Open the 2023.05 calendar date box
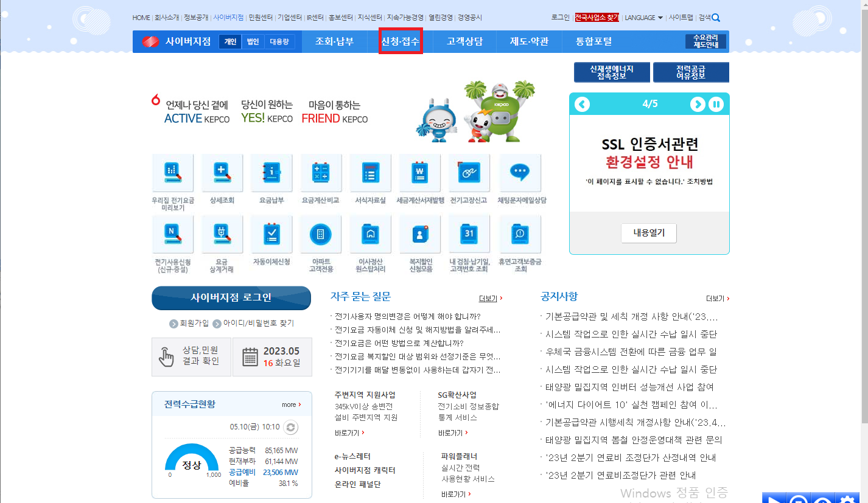This screenshot has width=868, height=503. pyautogui.click(x=272, y=357)
